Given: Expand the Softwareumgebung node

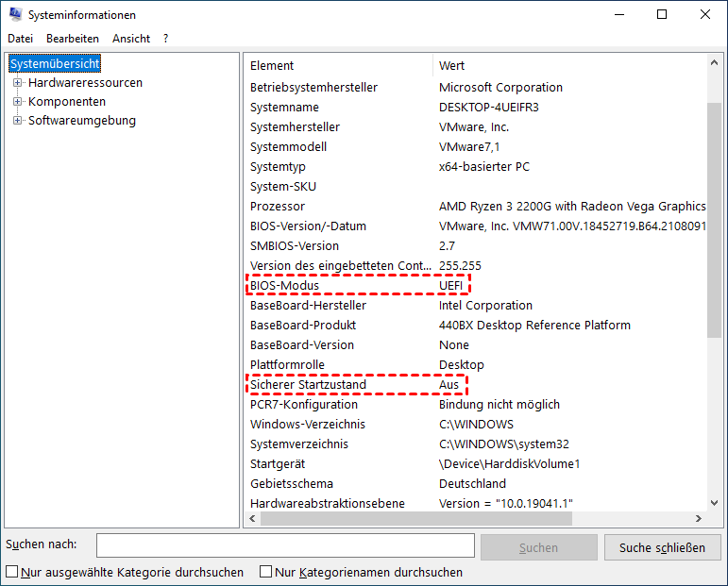Looking at the screenshot, I should pyautogui.click(x=17, y=121).
